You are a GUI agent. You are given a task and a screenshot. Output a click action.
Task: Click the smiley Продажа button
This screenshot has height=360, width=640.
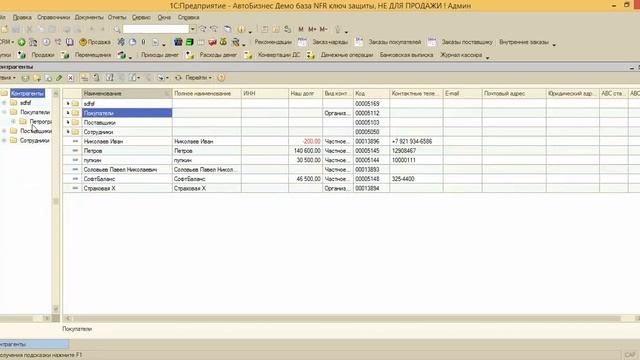(x=95, y=42)
